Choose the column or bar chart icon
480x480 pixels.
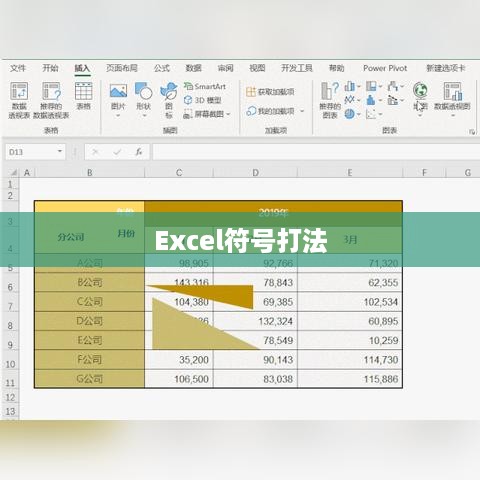pyautogui.click(x=349, y=86)
